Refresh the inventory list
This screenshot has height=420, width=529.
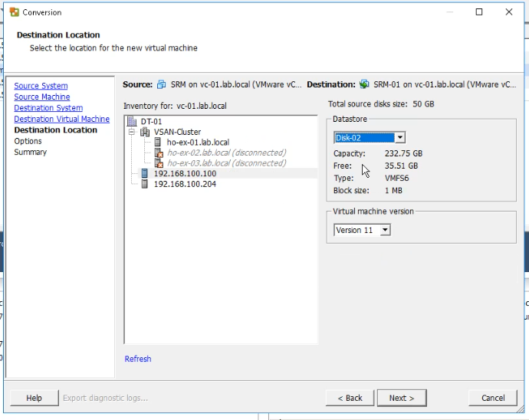(x=138, y=359)
